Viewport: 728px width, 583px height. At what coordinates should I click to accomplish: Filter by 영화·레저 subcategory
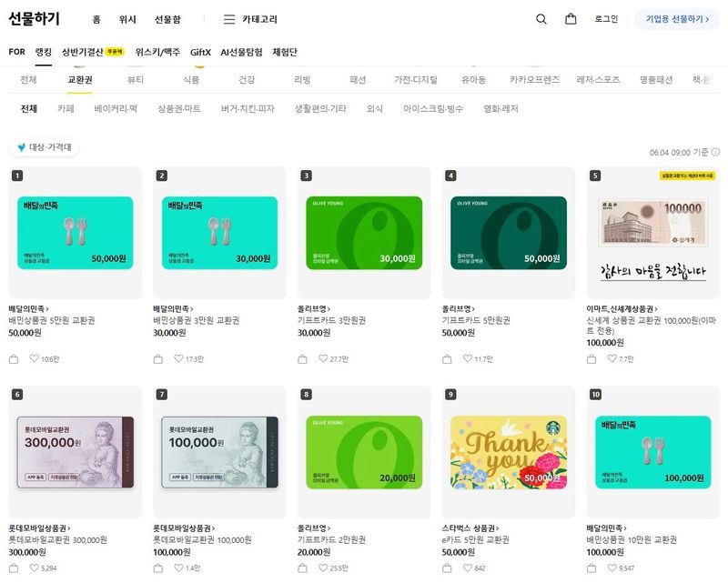tap(501, 108)
